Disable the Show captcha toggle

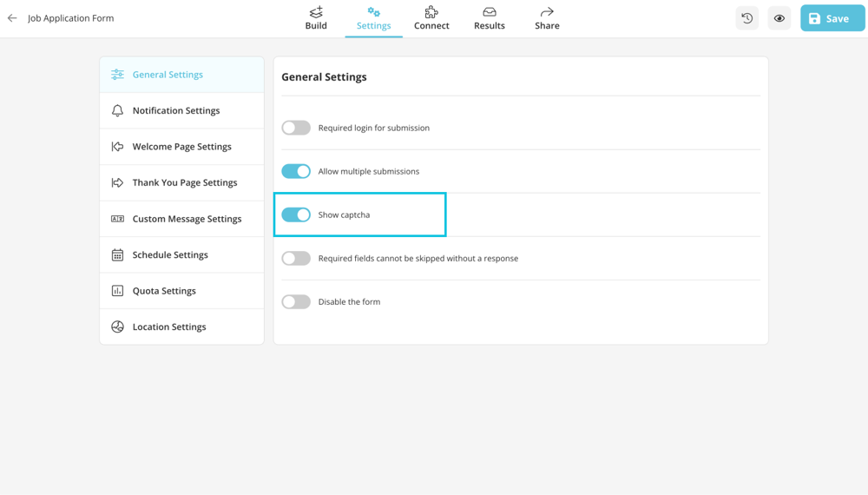tap(296, 214)
